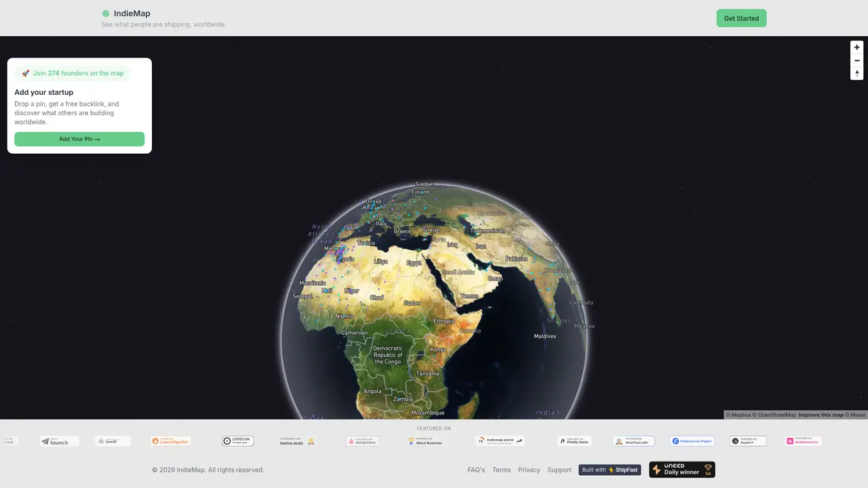Click the Yemen map label
This screenshot has width=868, height=488.
tap(469, 296)
